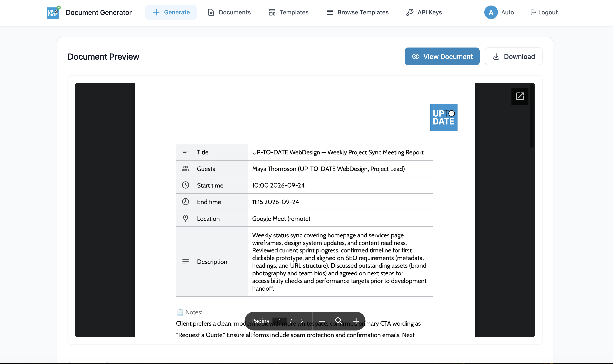Zoom in with the plus button
Image resolution: width=613 pixels, height=364 pixels.
[x=356, y=321]
